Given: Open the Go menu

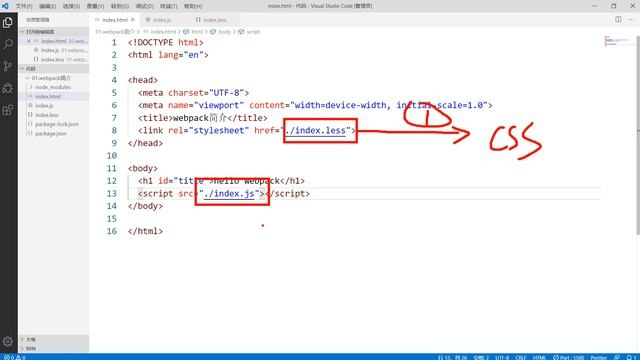Looking at the screenshot, I should [x=120, y=6].
